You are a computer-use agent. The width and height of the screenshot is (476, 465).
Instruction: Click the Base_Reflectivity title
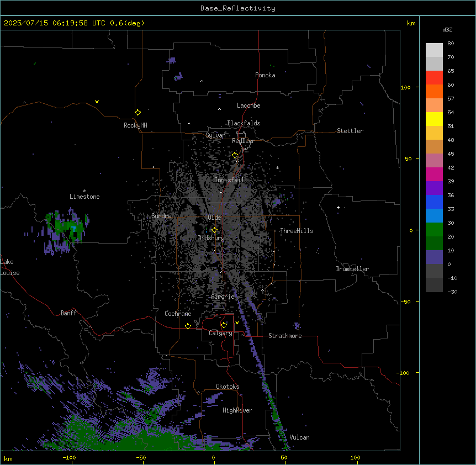click(238, 8)
